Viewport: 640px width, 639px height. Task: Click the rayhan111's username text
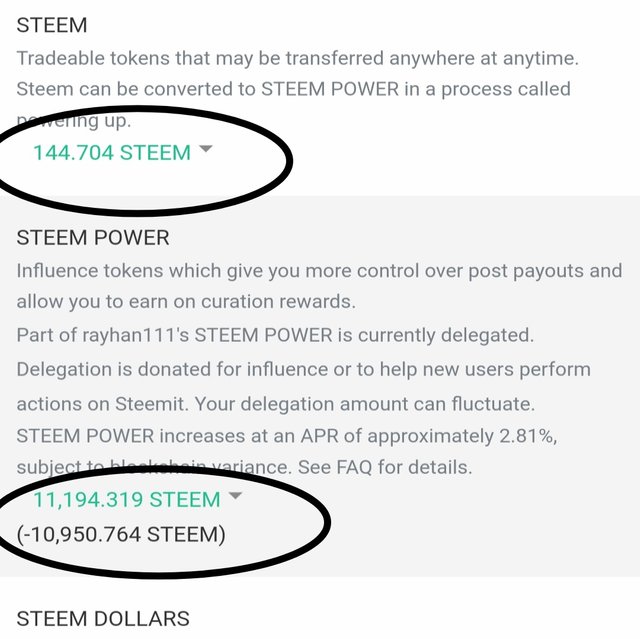[x=136, y=335]
